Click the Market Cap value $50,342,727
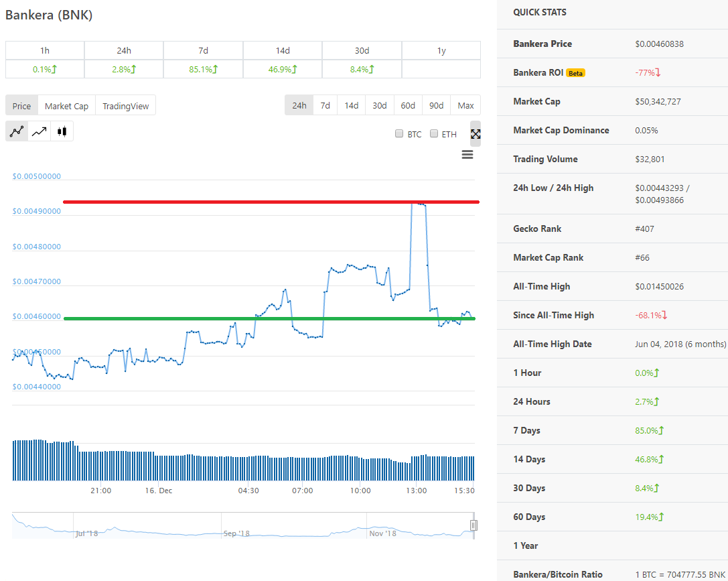 [x=658, y=102]
